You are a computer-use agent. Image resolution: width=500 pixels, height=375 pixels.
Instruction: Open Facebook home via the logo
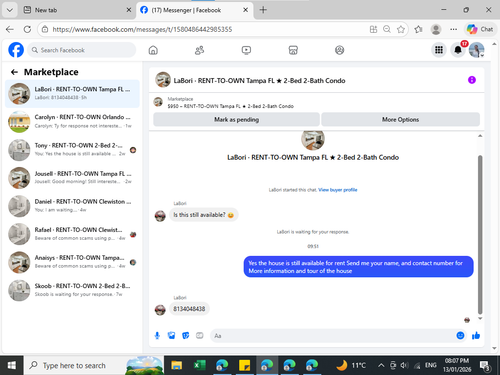[x=16, y=50]
